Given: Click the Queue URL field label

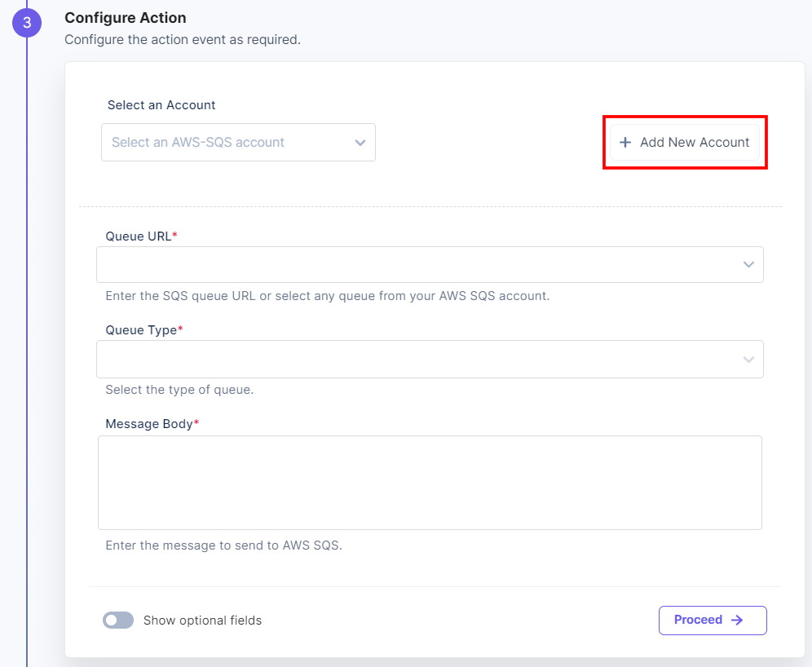Looking at the screenshot, I should point(139,236).
